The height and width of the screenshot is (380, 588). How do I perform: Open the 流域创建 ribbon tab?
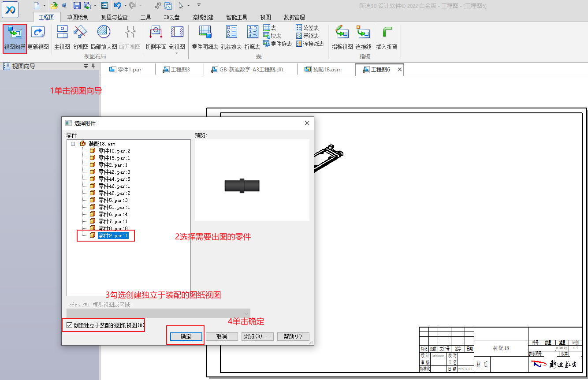pyautogui.click(x=203, y=17)
